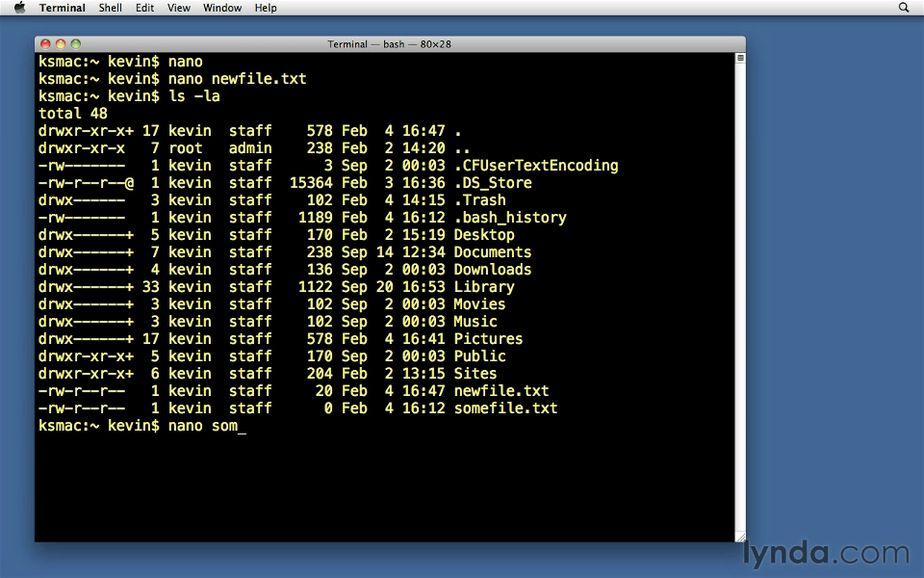The width and height of the screenshot is (924, 578).
Task: Open the Apple menu
Action: 19,8
